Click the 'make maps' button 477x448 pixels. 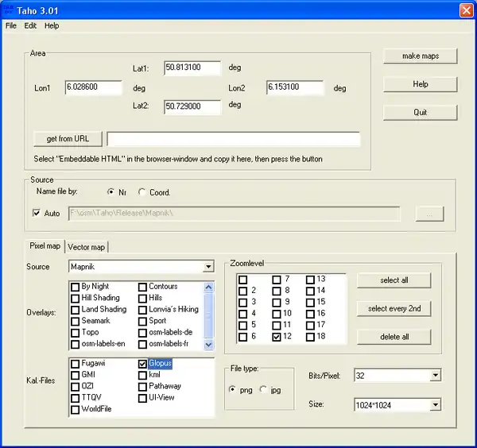(x=420, y=56)
